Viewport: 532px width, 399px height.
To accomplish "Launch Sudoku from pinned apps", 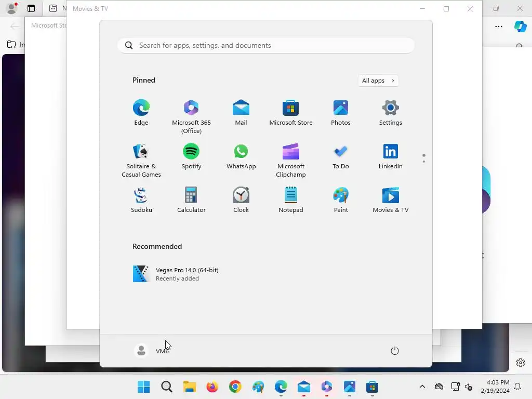I will tap(141, 200).
